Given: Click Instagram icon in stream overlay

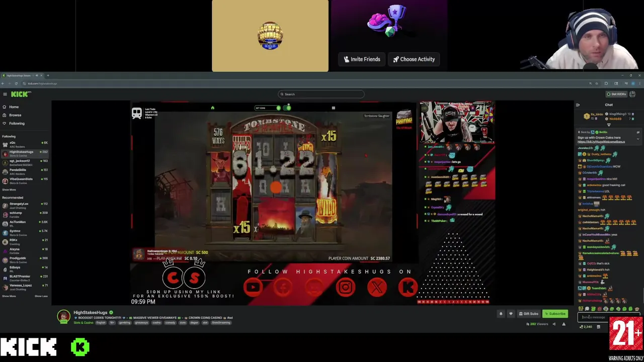Looking at the screenshot, I should [x=345, y=287].
